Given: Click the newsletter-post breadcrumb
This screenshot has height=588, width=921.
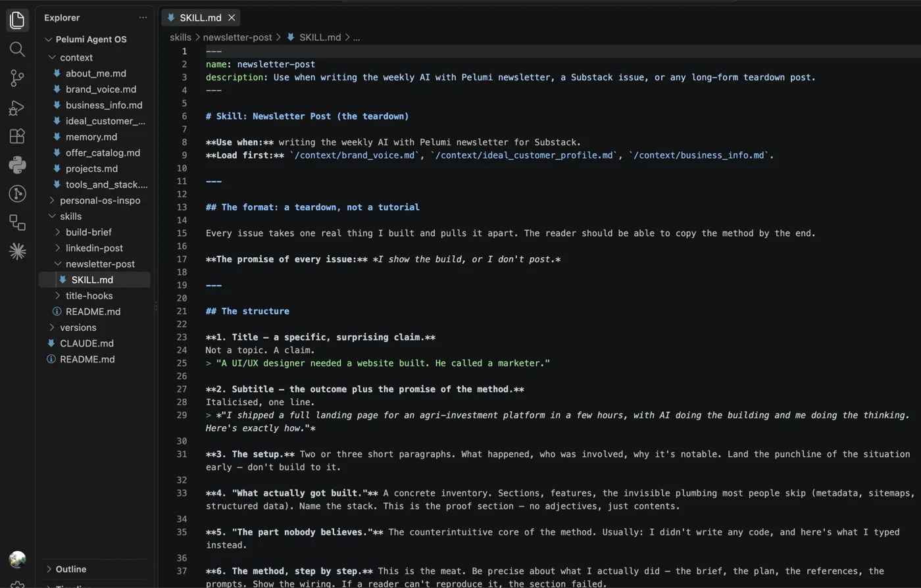Looking at the screenshot, I should 237,37.
